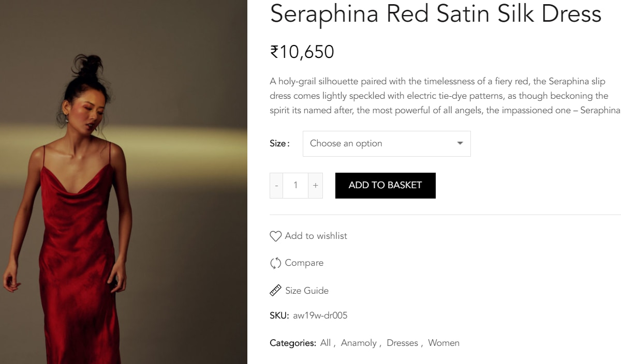The width and height of the screenshot is (621, 364).
Task: Click the Add to wishlist link
Action: 316,236
